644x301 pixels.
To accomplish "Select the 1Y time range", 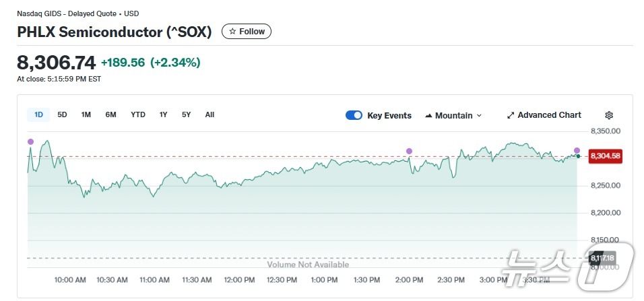I will coord(163,114).
